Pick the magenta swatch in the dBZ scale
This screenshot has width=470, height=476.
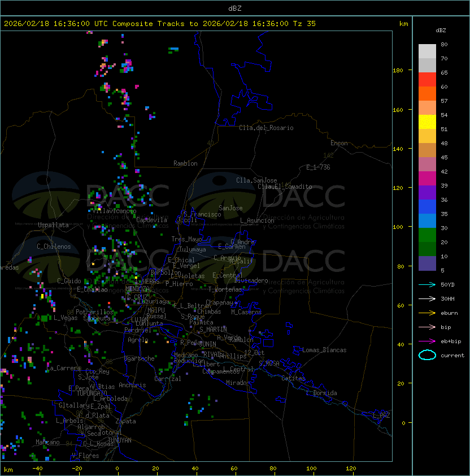[427, 179]
